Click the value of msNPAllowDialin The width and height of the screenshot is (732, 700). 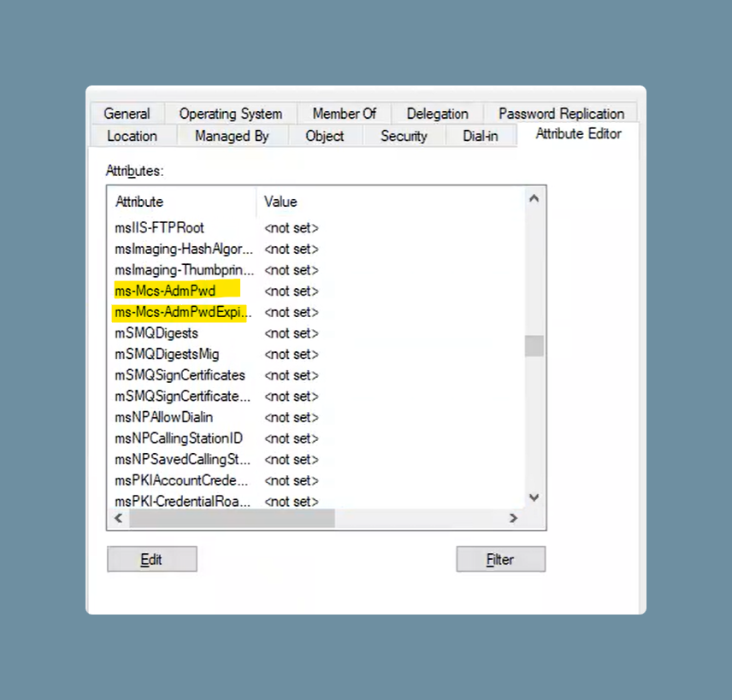pyautogui.click(x=292, y=417)
